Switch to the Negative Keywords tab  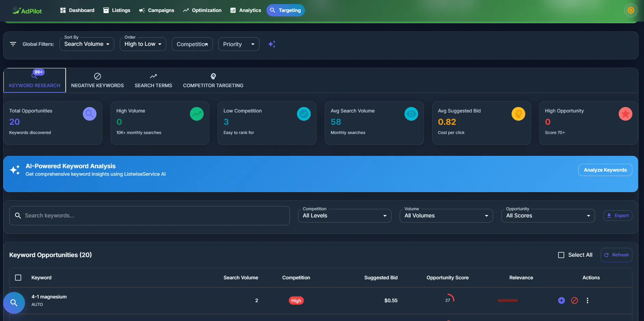click(98, 80)
